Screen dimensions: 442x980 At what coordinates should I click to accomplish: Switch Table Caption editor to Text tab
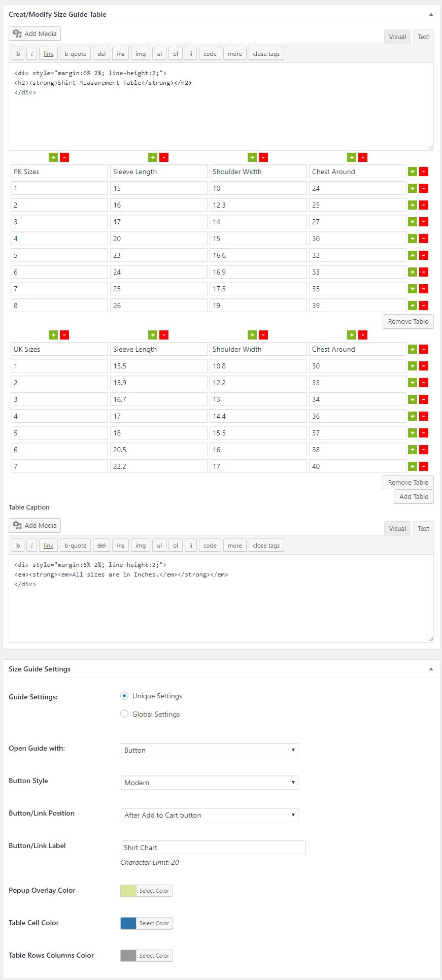[423, 528]
